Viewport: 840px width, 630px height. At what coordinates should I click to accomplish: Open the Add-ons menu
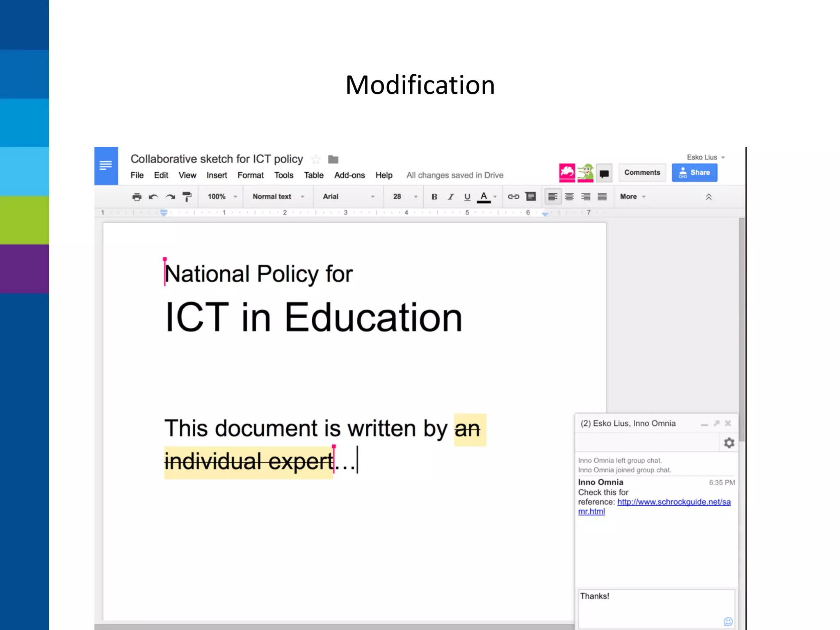click(x=349, y=176)
